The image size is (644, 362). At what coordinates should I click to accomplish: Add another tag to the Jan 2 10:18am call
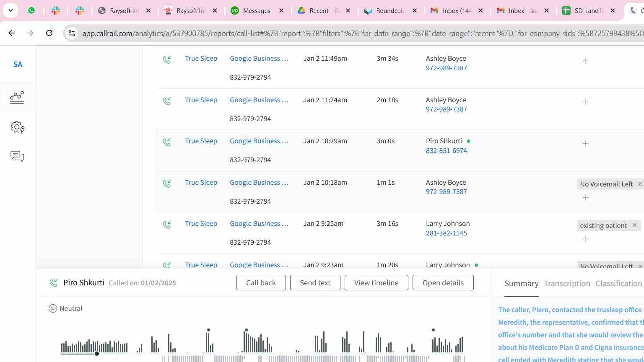pos(586,197)
